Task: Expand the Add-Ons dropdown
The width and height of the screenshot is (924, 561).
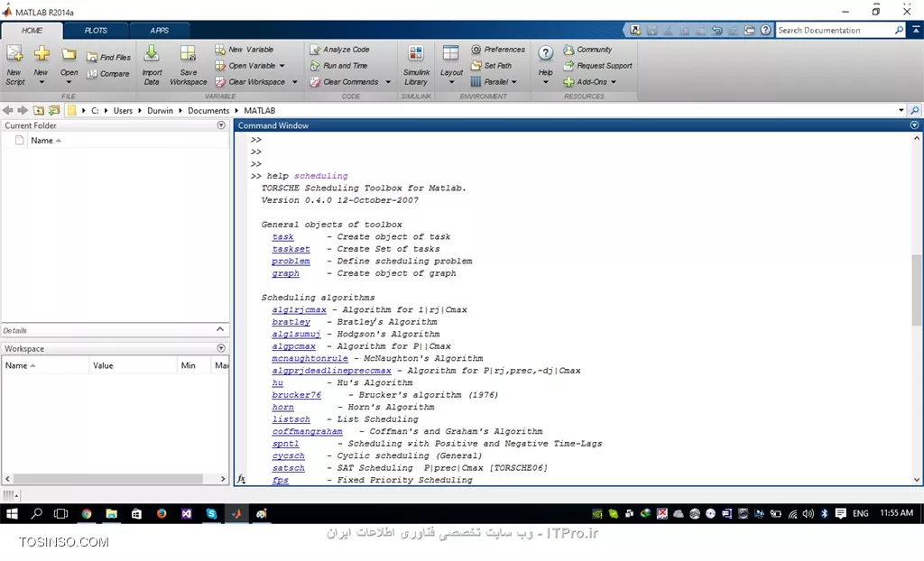Action: (x=614, y=82)
